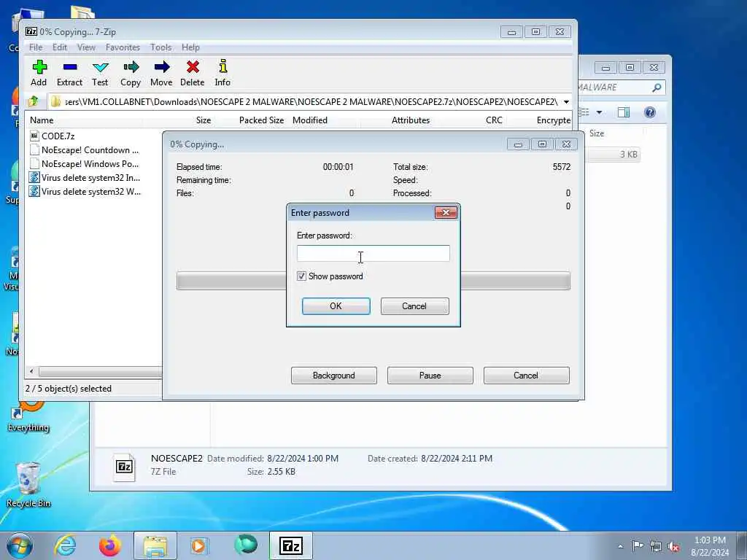Open the Favorites menu
The height and width of the screenshot is (560, 747).
coord(123,47)
